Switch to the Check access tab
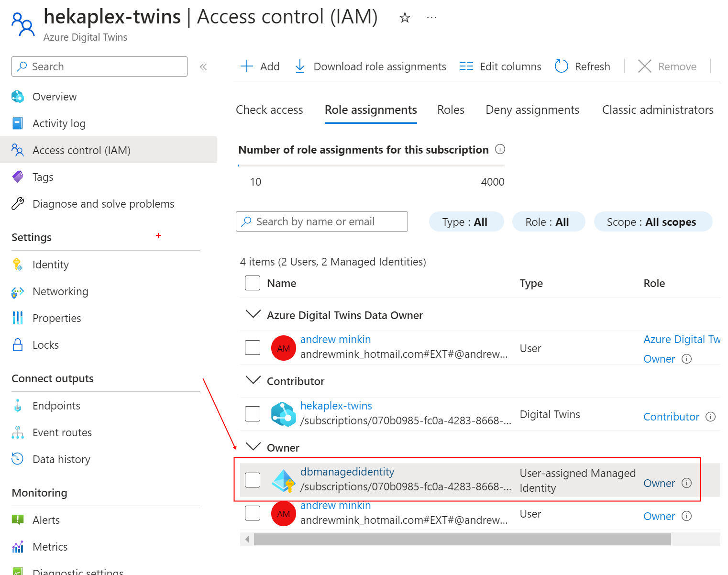Image resolution: width=728 pixels, height=575 pixels. [269, 110]
